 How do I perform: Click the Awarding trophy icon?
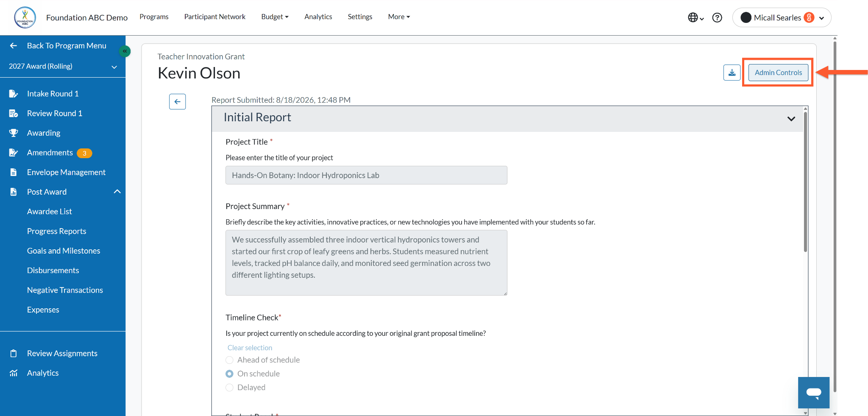(x=14, y=133)
